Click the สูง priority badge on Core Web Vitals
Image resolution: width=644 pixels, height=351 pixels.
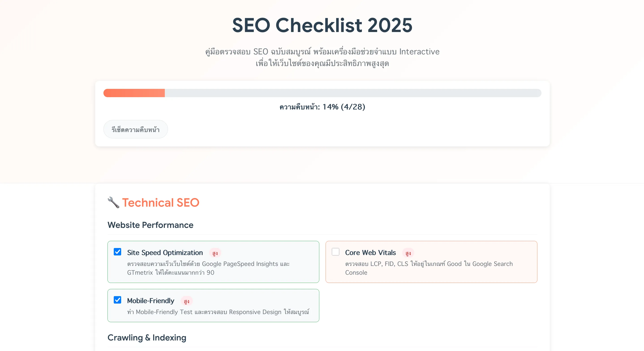[408, 253]
